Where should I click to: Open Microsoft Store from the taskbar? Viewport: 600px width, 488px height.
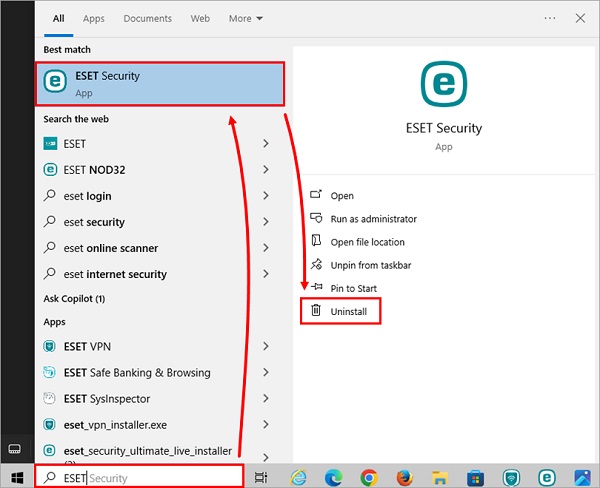pyautogui.click(x=476, y=478)
